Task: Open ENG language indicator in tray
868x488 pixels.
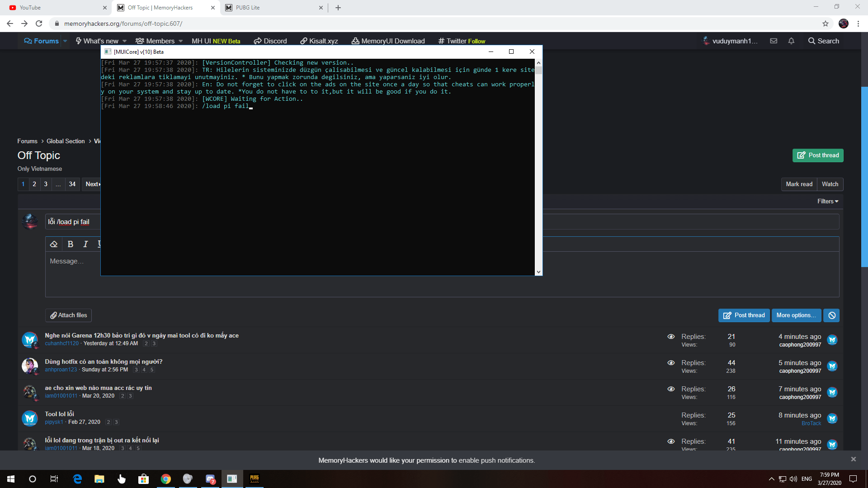Action: 807,479
